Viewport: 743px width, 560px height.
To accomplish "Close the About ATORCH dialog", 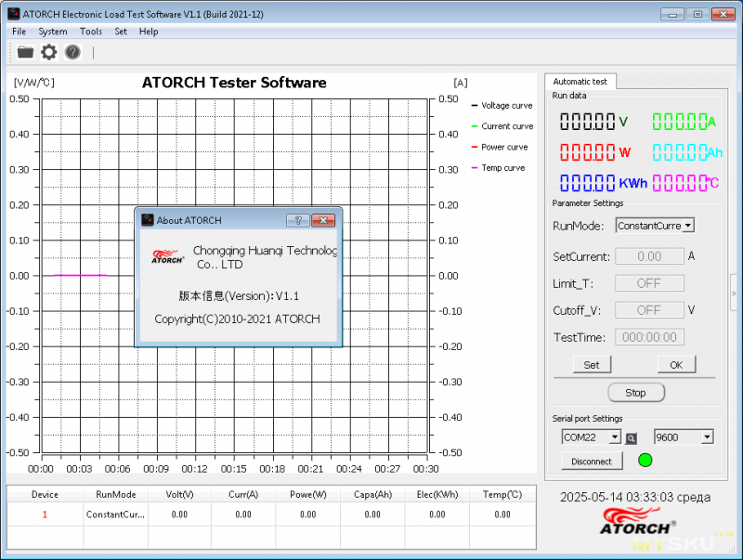I will tap(323, 220).
